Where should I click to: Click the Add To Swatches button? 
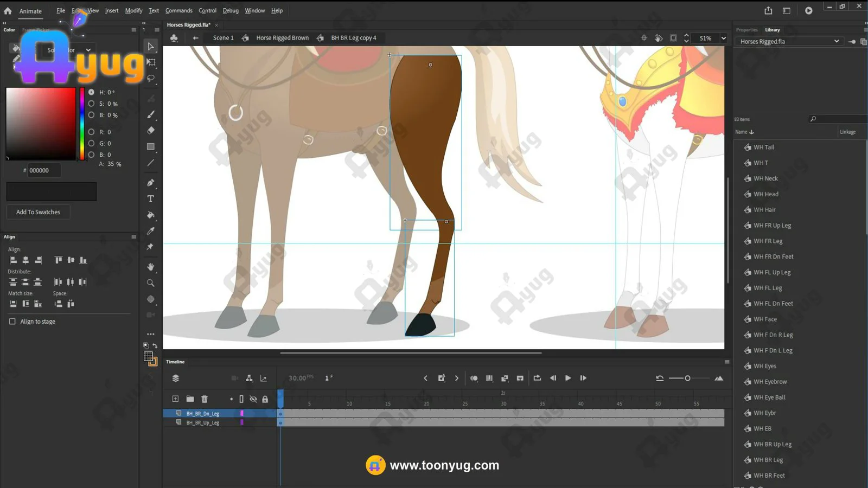pyautogui.click(x=38, y=212)
